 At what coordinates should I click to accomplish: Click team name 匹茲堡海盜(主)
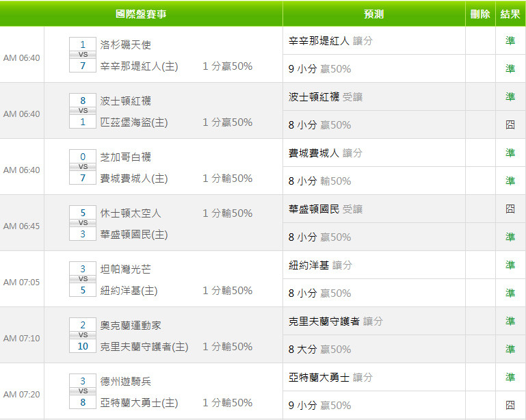pyautogui.click(x=134, y=122)
